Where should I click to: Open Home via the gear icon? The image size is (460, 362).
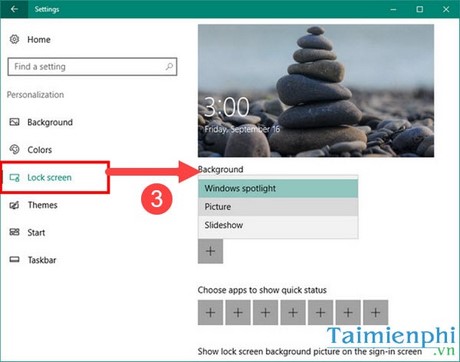(x=14, y=39)
